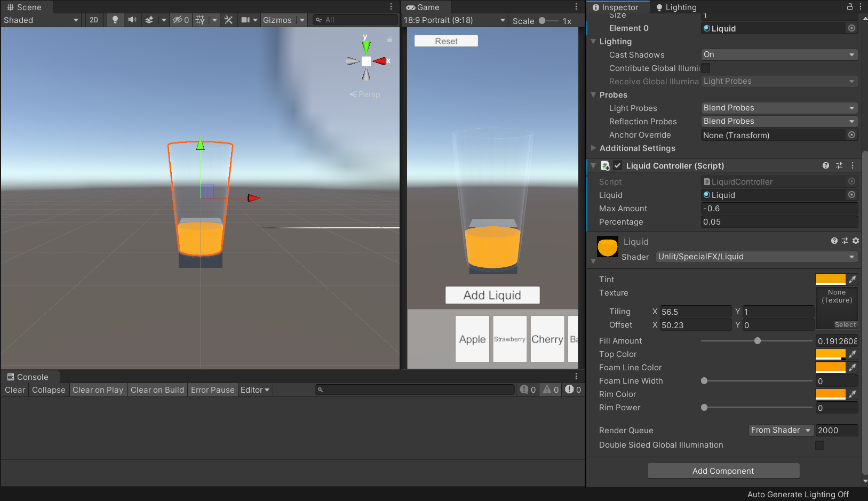Choose the Apple fruit button
This screenshot has height=501, width=868.
coord(472,339)
